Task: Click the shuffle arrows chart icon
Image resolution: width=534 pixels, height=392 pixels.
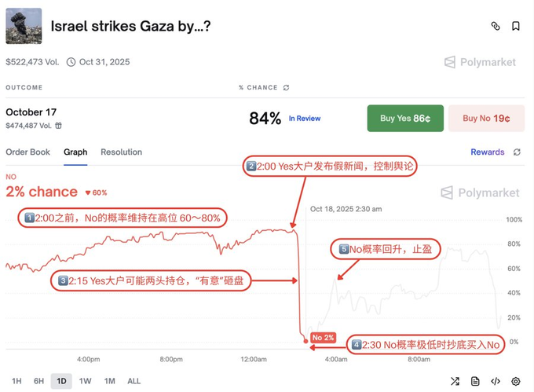Action: (x=455, y=381)
